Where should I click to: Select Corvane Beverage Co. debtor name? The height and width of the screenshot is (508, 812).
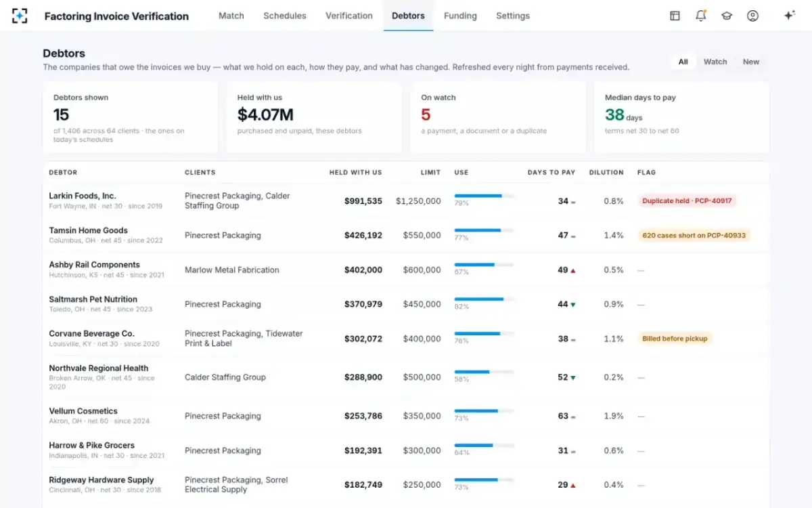(91, 334)
